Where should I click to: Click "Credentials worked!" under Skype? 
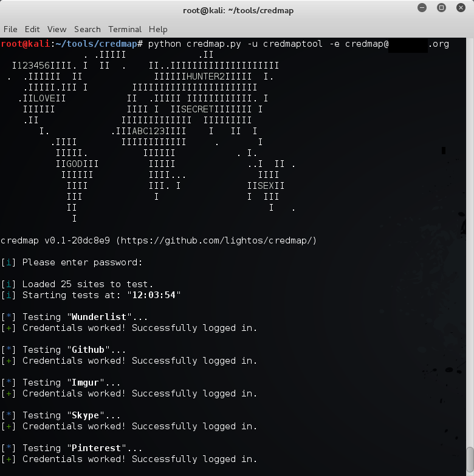(74, 426)
